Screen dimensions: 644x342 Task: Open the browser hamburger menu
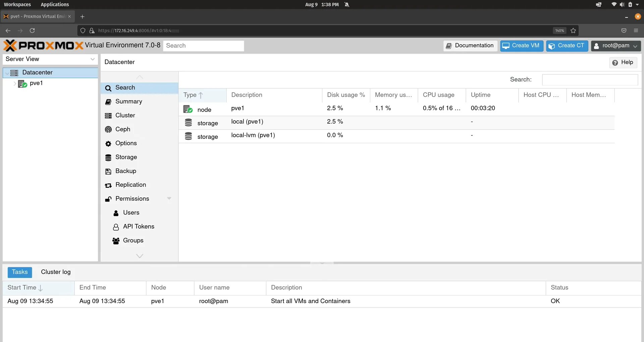636,31
